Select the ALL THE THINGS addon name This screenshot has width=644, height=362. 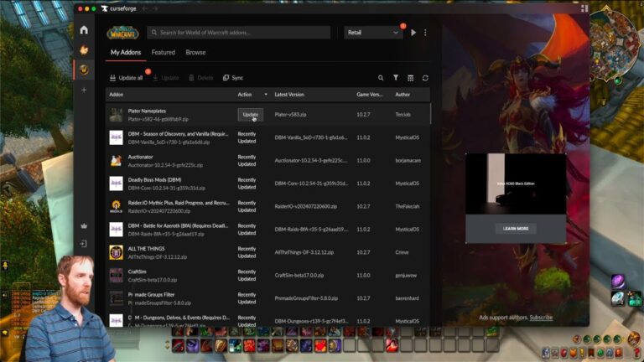click(x=146, y=249)
